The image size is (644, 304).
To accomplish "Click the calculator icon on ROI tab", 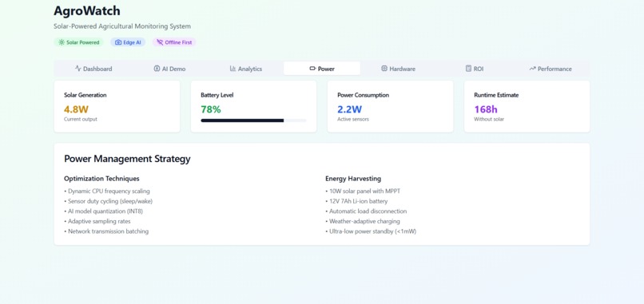I will pyautogui.click(x=468, y=69).
